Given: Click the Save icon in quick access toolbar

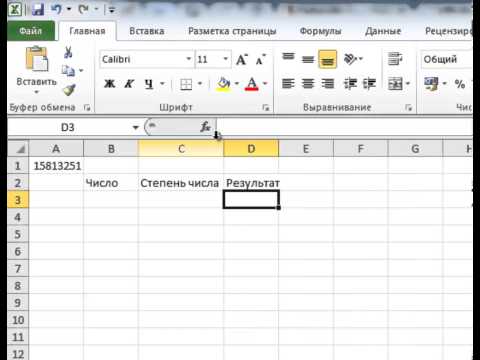Looking at the screenshot, I should (x=38, y=9).
